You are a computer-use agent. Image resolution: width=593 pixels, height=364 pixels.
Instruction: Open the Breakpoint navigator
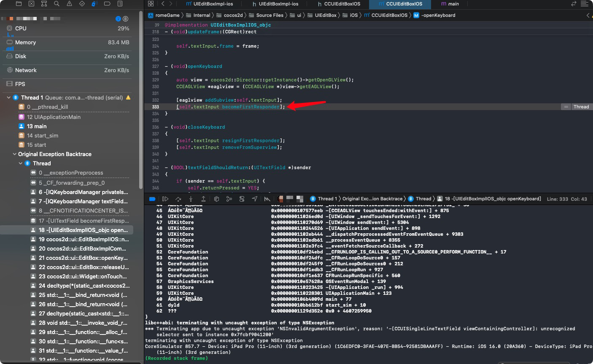click(x=107, y=4)
